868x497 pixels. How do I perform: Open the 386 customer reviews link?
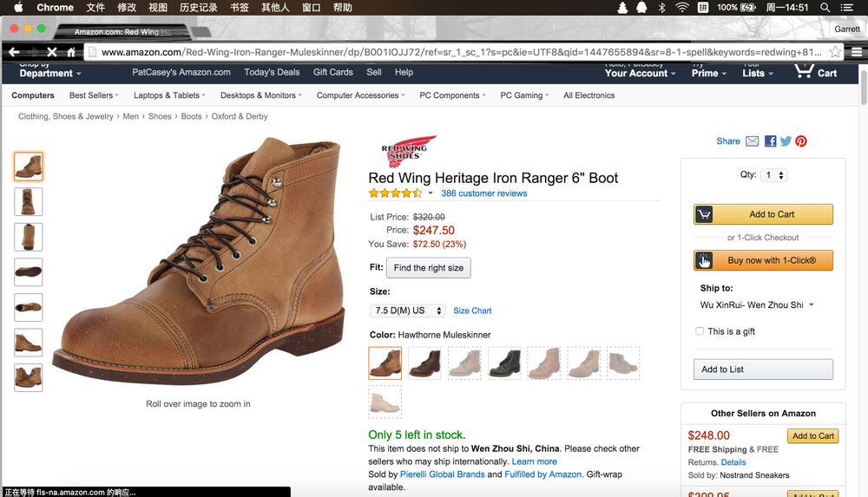click(x=483, y=193)
